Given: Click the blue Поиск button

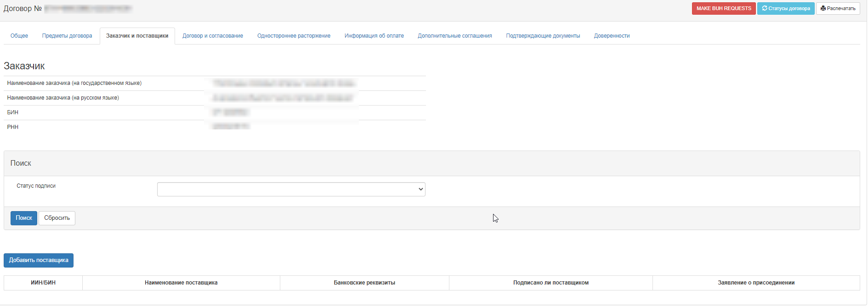Looking at the screenshot, I should [x=24, y=218].
